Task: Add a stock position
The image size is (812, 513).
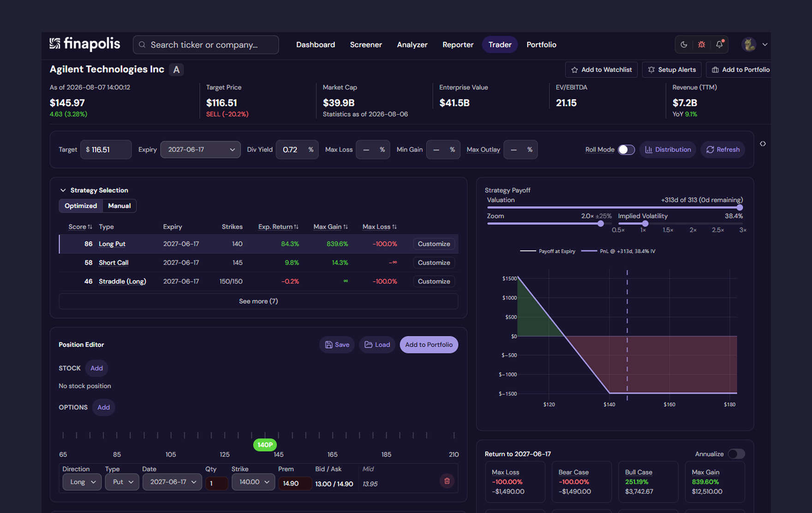Action: tap(96, 368)
